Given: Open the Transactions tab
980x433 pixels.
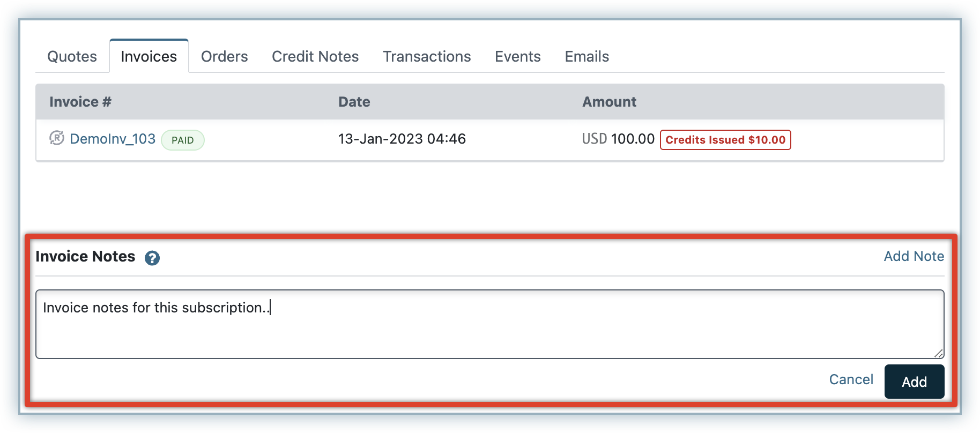Looking at the screenshot, I should point(427,56).
